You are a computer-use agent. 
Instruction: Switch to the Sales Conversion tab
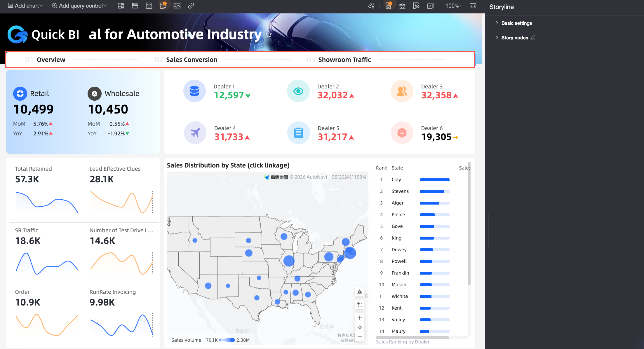(192, 60)
